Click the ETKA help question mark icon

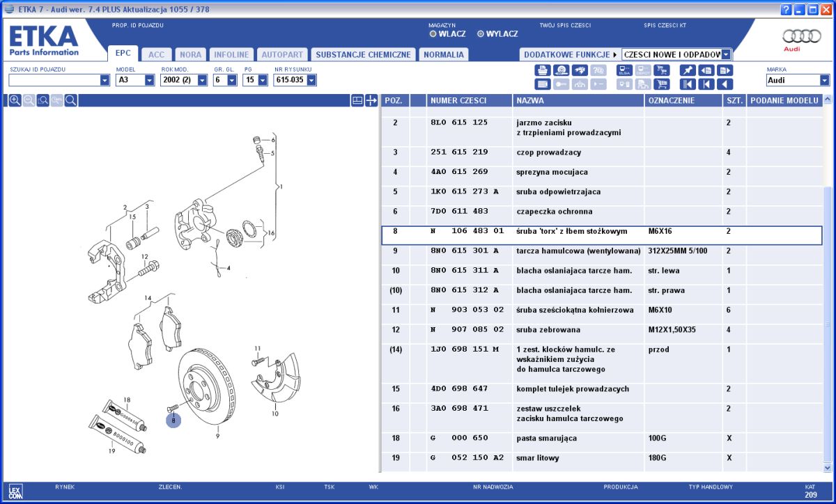pyautogui.click(x=787, y=9)
